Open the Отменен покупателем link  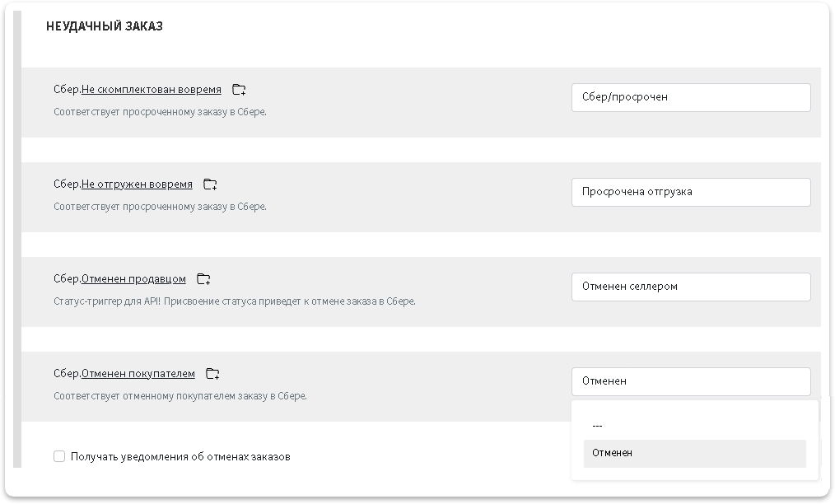(138, 374)
